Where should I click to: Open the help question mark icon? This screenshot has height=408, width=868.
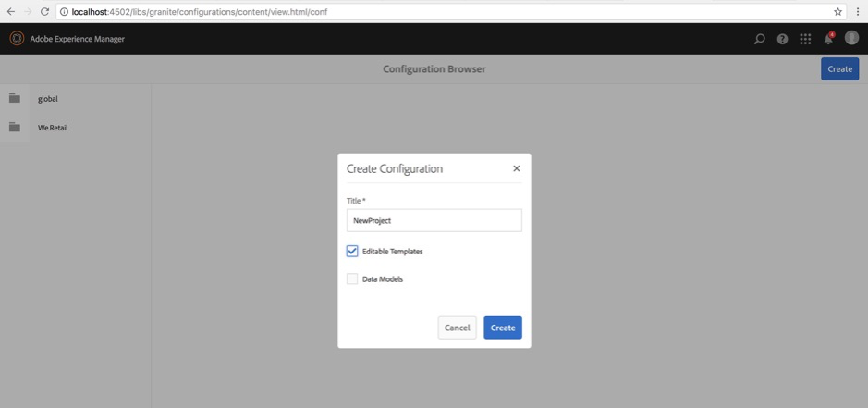click(x=782, y=39)
